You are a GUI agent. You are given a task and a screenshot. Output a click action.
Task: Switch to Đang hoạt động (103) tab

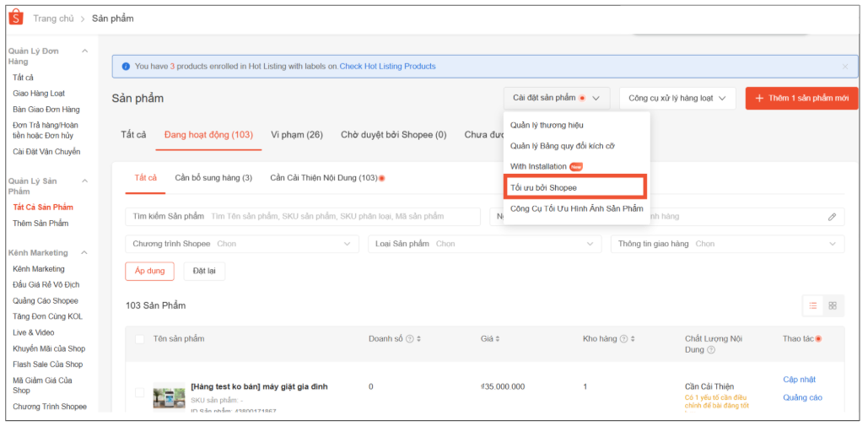(x=208, y=135)
